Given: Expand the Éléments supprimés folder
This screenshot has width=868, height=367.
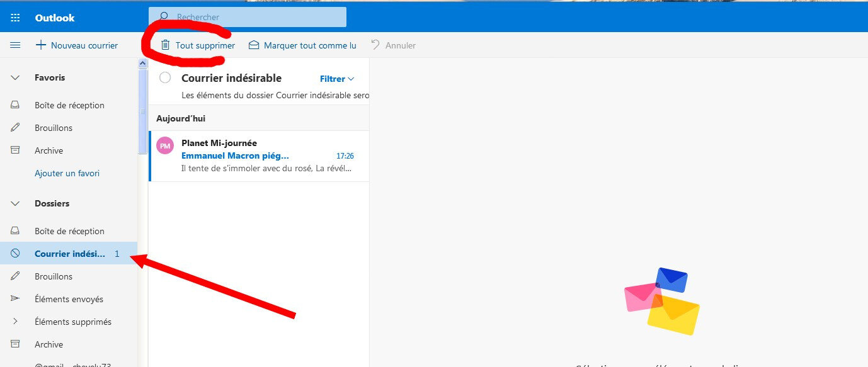Looking at the screenshot, I should pos(15,322).
